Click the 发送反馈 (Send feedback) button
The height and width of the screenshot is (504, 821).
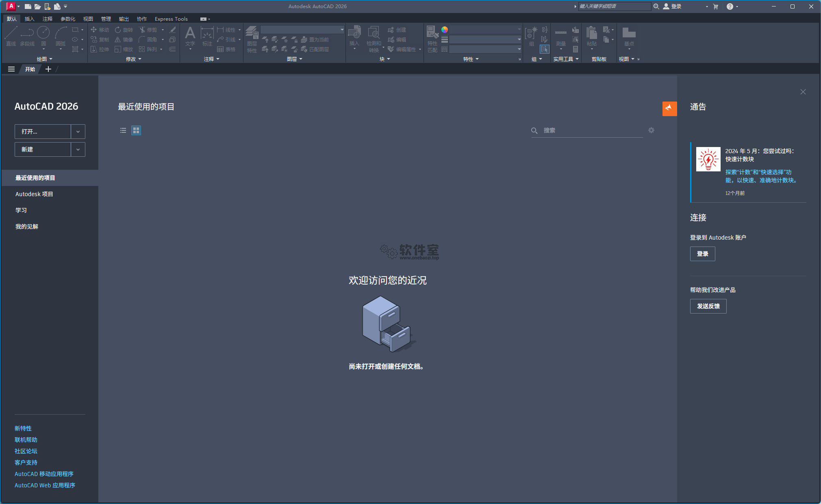(708, 306)
